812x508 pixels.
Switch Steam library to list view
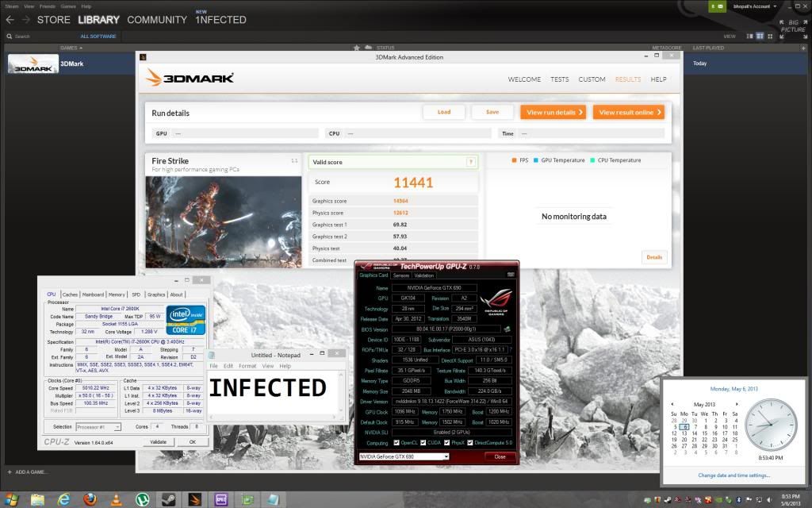[x=760, y=37]
